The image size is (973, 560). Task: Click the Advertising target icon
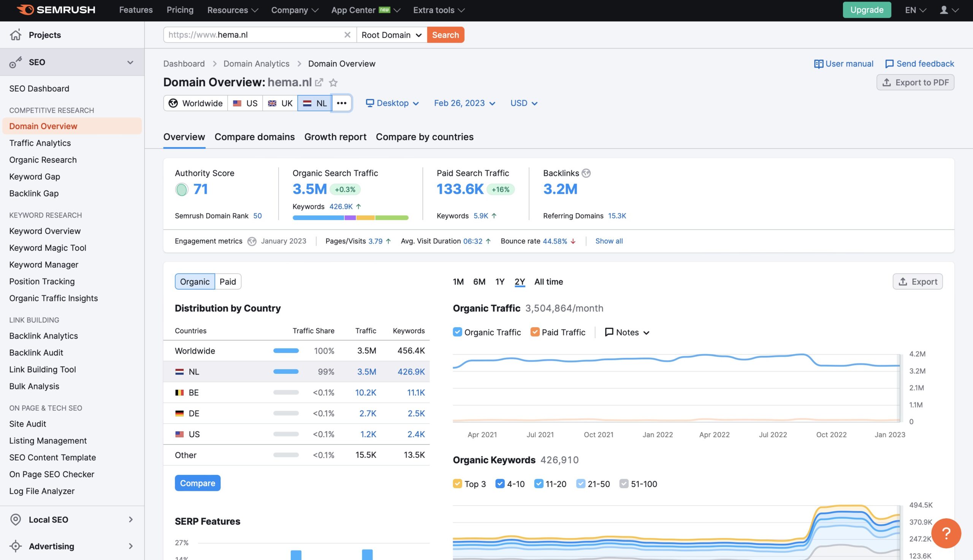click(15, 546)
